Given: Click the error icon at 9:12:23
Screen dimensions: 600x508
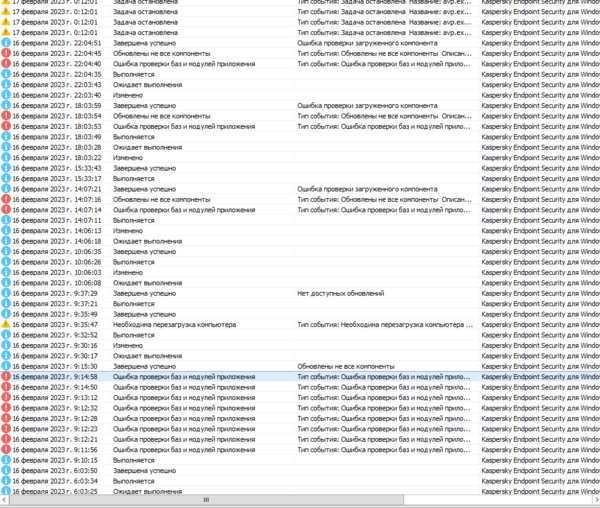Looking at the screenshot, I should tap(6, 429).
